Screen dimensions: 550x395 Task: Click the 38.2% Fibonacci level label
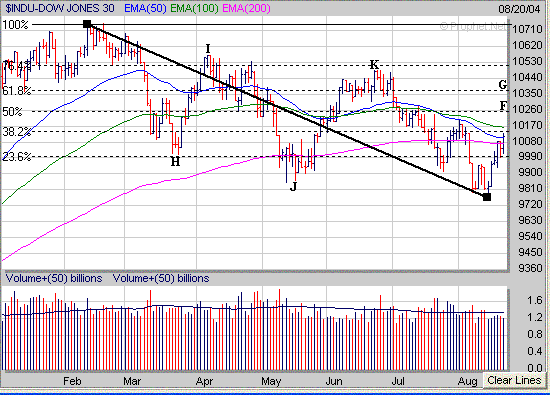(17, 132)
